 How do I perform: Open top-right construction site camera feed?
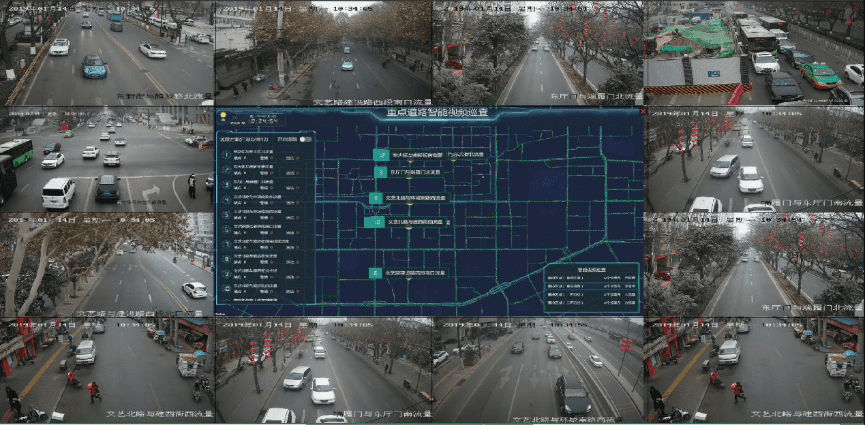point(754,53)
